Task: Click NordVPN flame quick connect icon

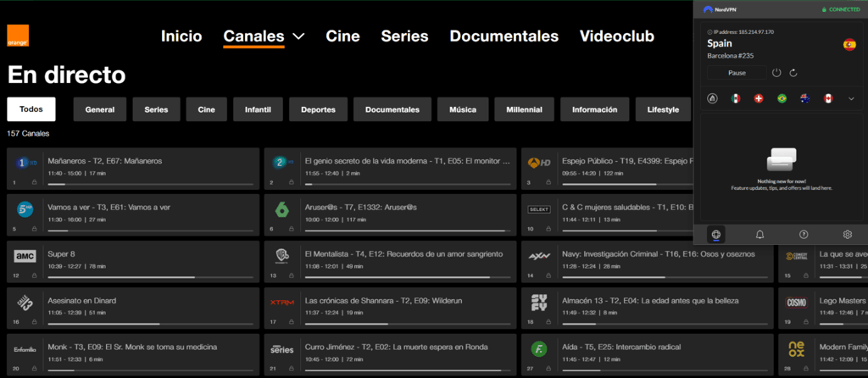Action: [712, 98]
